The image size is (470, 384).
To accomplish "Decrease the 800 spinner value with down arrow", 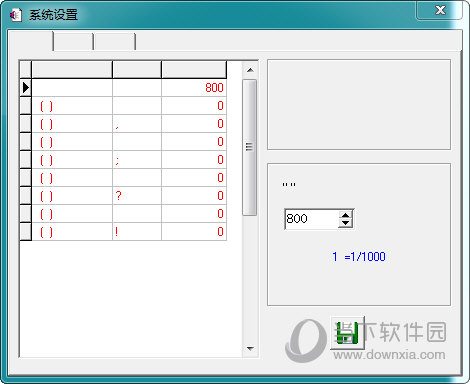I will click(x=346, y=223).
